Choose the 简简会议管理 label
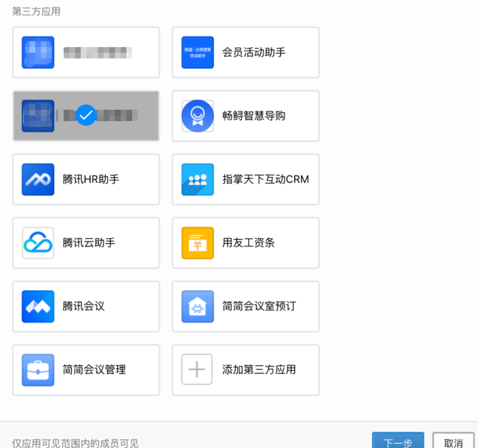Viewport: 478px width, 448px height. (94, 370)
